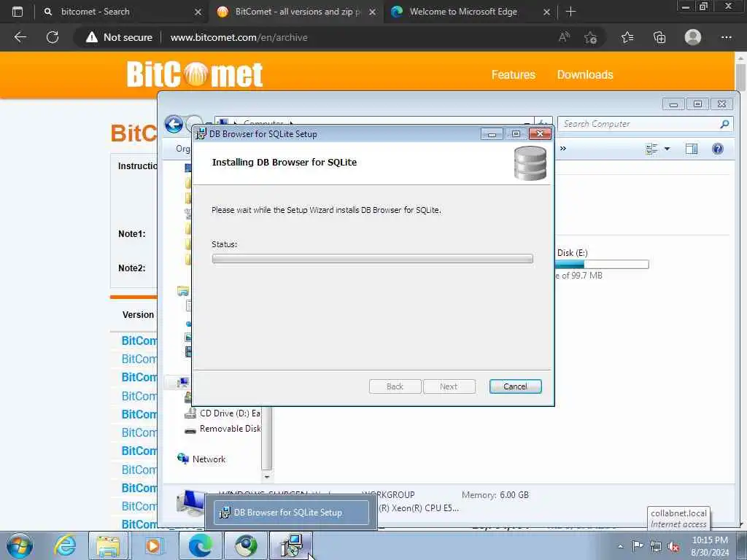Screen dimensions: 747x560
Task: Open Edge Settings and more menu
Action: pyautogui.click(x=726, y=37)
